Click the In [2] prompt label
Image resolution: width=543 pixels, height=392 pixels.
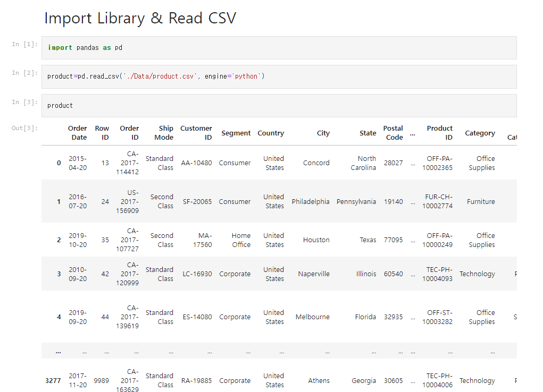pyautogui.click(x=24, y=73)
